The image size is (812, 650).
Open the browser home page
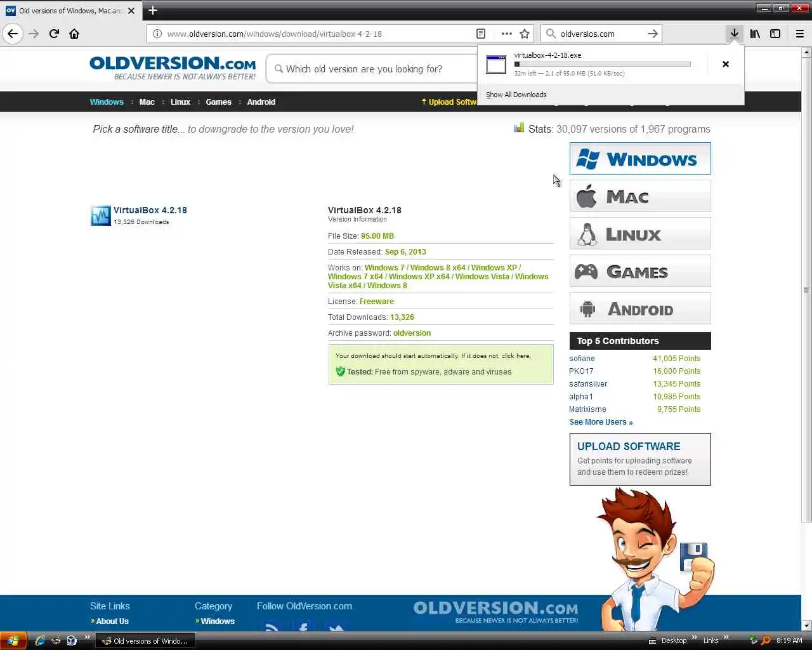[x=74, y=34]
